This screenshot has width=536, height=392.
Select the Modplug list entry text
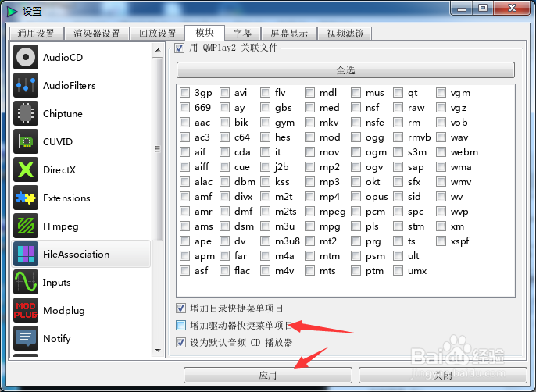(64, 310)
